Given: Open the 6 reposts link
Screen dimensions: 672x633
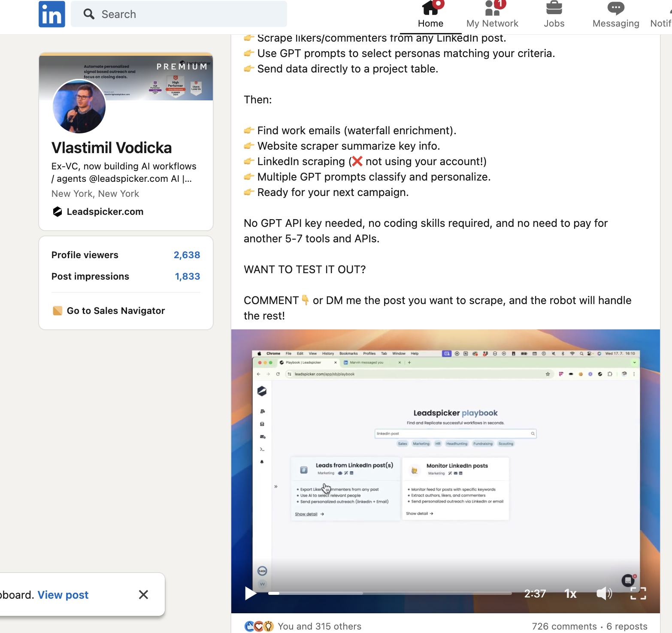Looking at the screenshot, I should click(627, 626).
